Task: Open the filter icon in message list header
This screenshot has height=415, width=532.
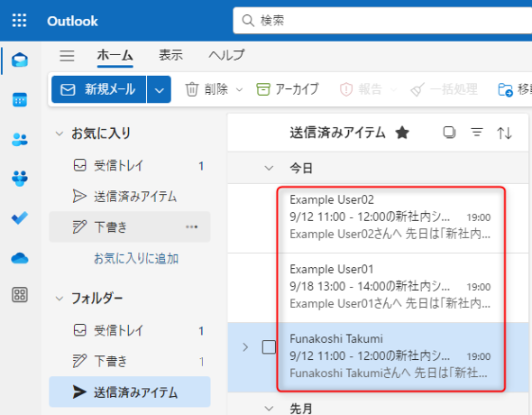Action: 477,132
